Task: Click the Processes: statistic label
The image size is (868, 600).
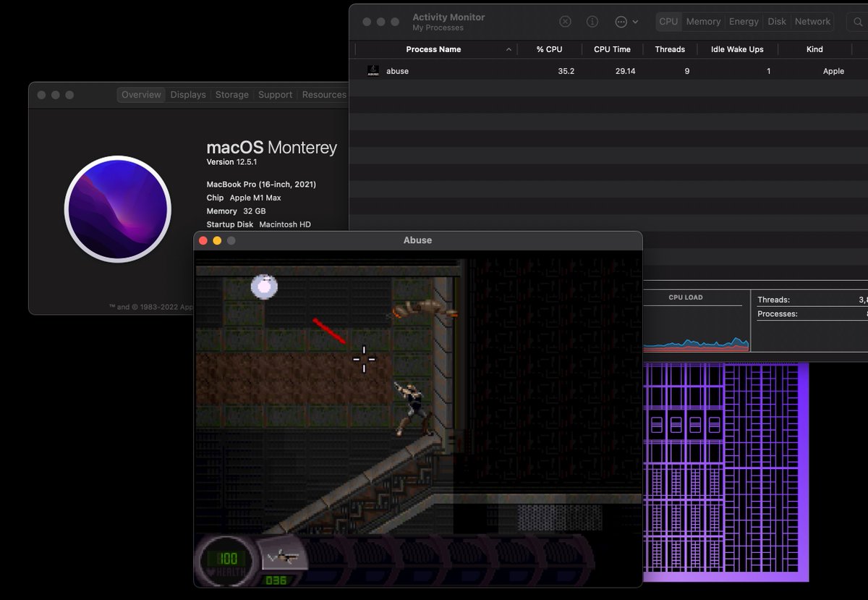Action: 777,314
